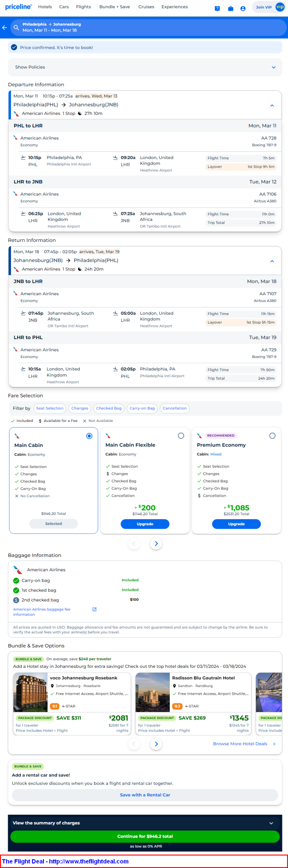Toggle Checked Bag filter chip
Screen dimensions: 288x868
(109, 408)
